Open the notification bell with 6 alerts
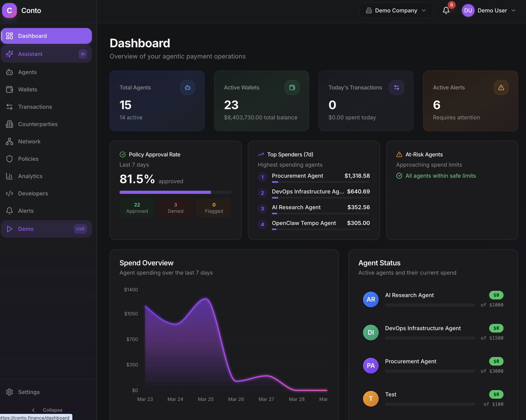This screenshot has height=420, width=526. click(446, 10)
